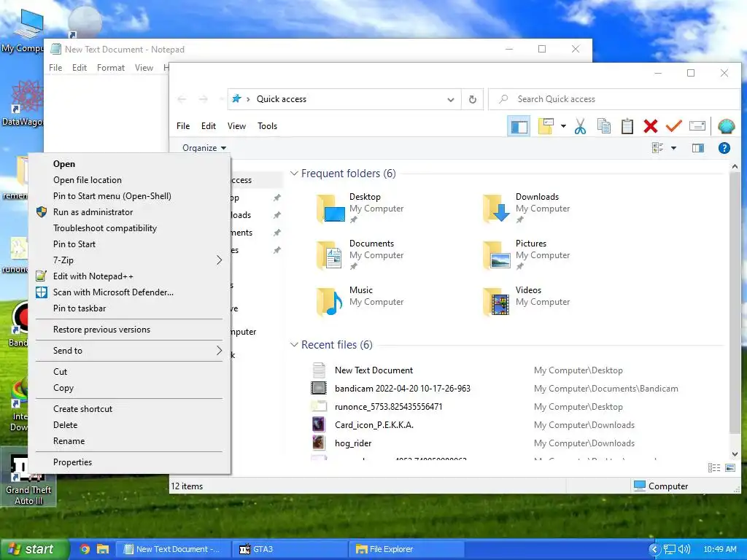Image resolution: width=747 pixels, height=560 pixels.
Task: Open Format menu in Notepad window
Action: tap(111, 68)
